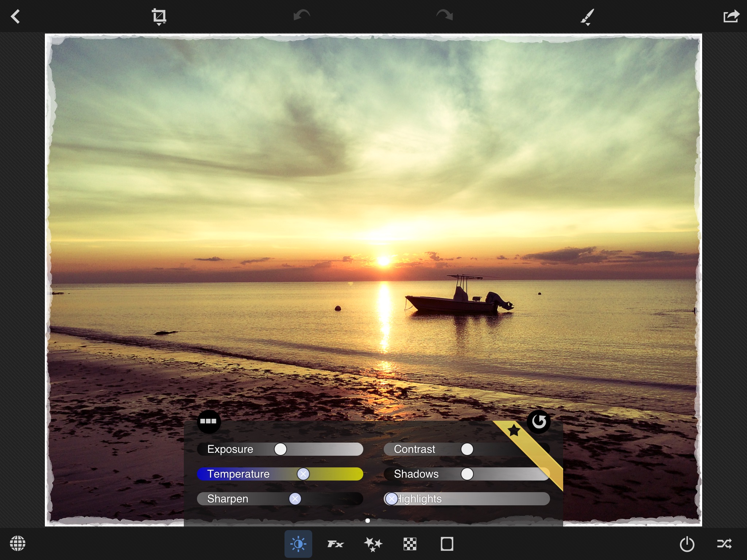Reset Temperature slider via its X knob

click(x=303, y=474)
